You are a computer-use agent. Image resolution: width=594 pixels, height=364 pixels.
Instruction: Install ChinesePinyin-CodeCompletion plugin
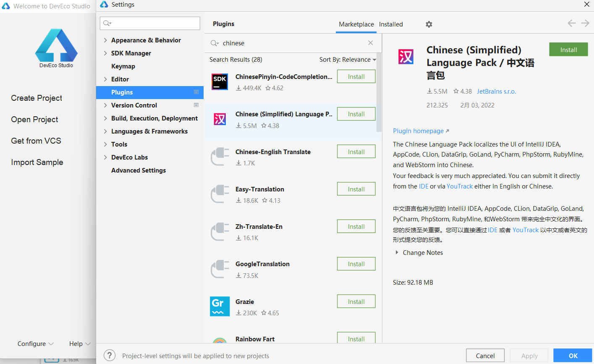(x=356, y=77)
